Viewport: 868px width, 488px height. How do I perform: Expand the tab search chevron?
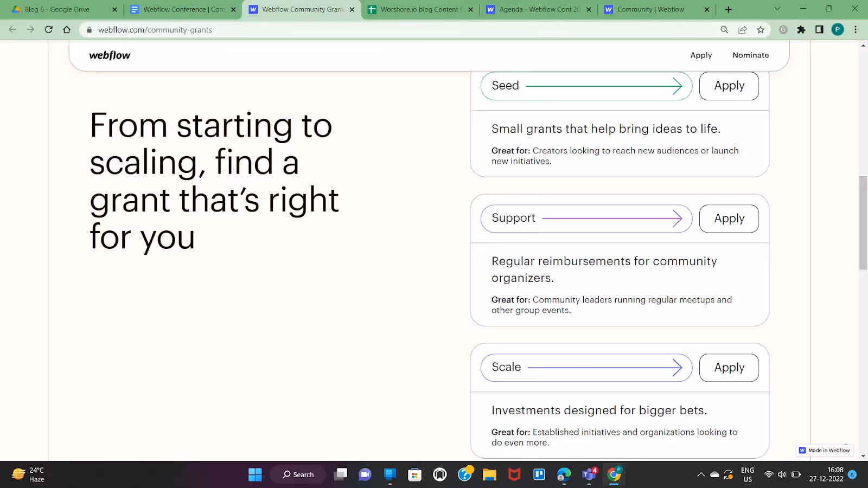click(777, 9)
